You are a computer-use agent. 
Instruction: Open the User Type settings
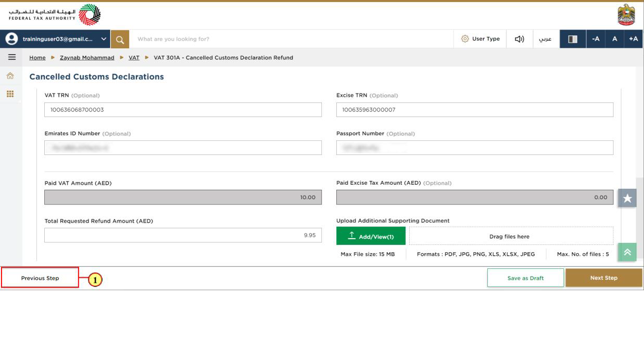(x=481, y=39)
